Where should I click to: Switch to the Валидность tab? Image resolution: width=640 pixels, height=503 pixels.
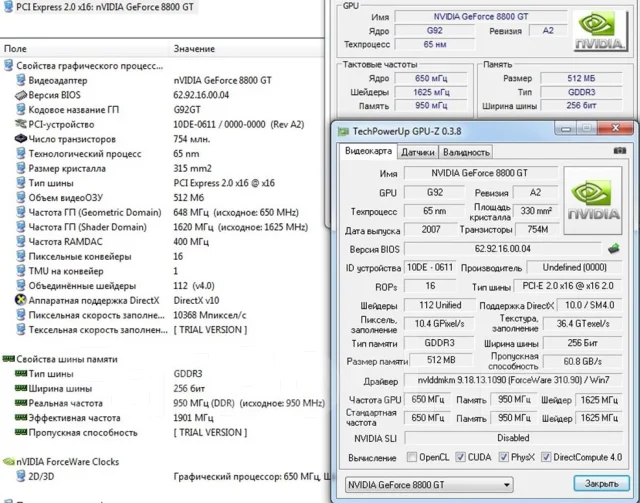point(466,152)
